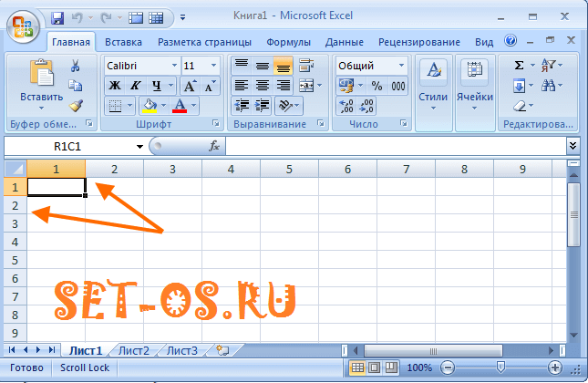This screenshot has height=383, width=588.
Task: Open the Формулы ribbon tab
Action: (x=288, y=42)
